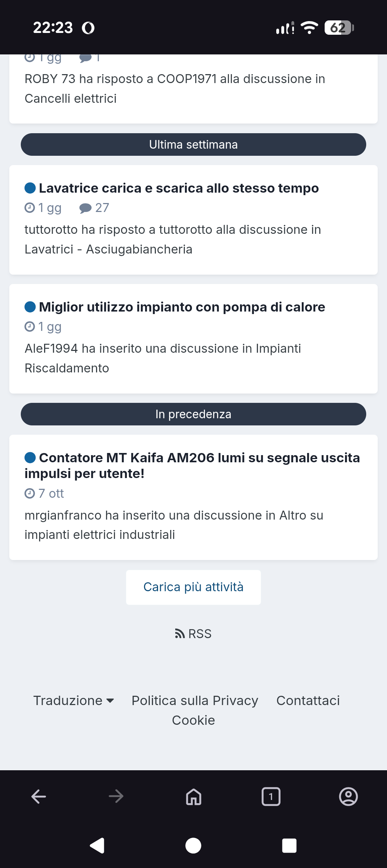The width and height of the screenshot is (387, 868).
Task: Open the Contattaci link
Action: pos(308,700)
